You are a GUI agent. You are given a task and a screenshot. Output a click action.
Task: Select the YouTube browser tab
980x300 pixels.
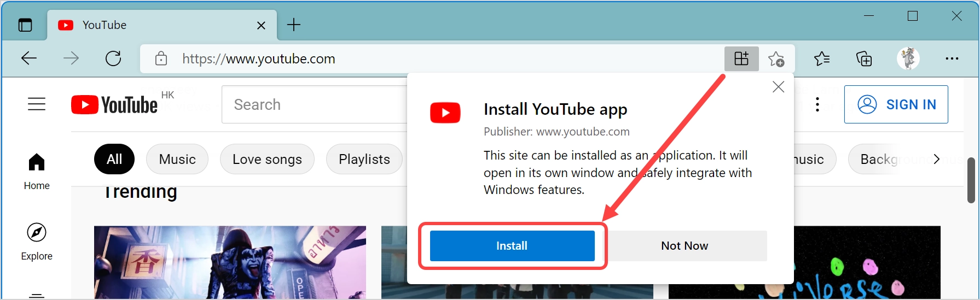(162, 25)
